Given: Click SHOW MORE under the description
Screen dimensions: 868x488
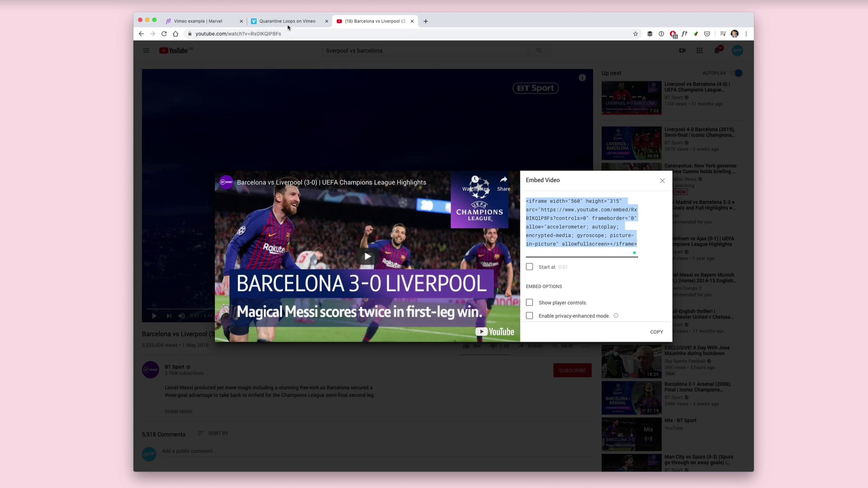Looking at the screenshot, I should coord(179,412).
